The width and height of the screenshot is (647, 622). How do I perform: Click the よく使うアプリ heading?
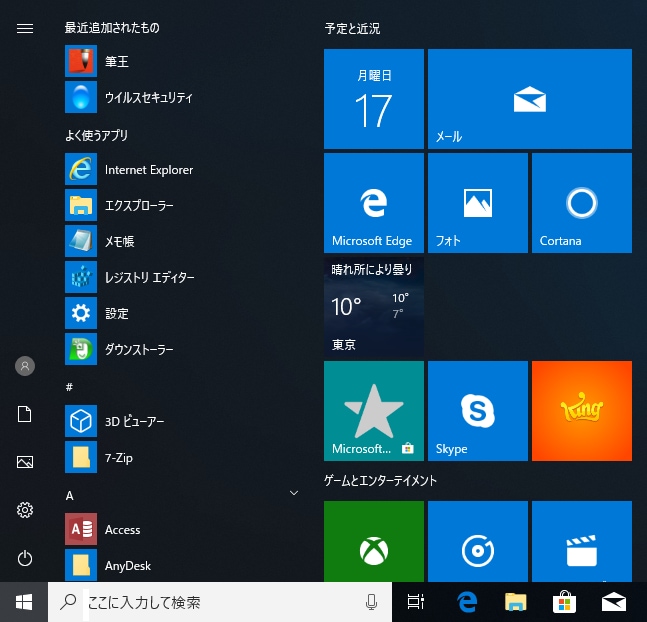tap(96, 135)
